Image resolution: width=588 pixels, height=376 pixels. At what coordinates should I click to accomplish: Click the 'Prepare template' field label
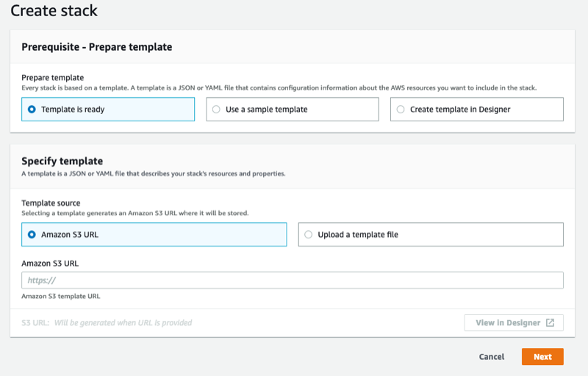click(x=52, y=78)
